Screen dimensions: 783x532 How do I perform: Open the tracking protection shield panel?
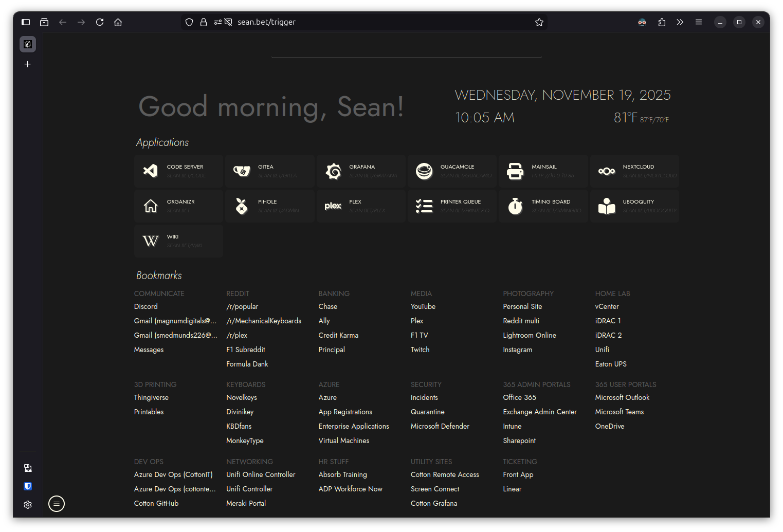click(x=189, y=22)
